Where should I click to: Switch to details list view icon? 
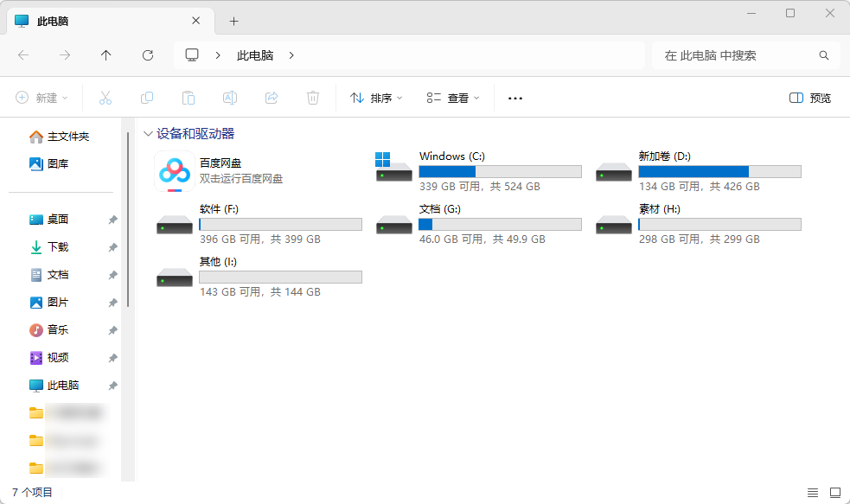[813, 493]
